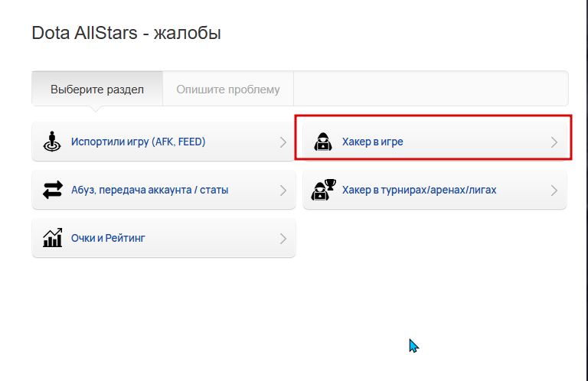Open the Хакер в игре text link
Image resolution: width=588 pixels, height=381 pixels.
(372, 142)
